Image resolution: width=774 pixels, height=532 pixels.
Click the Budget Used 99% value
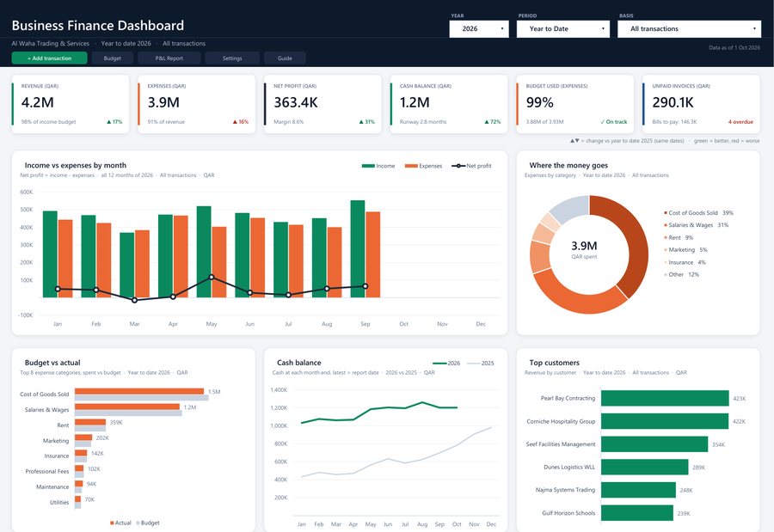[539, 102]
